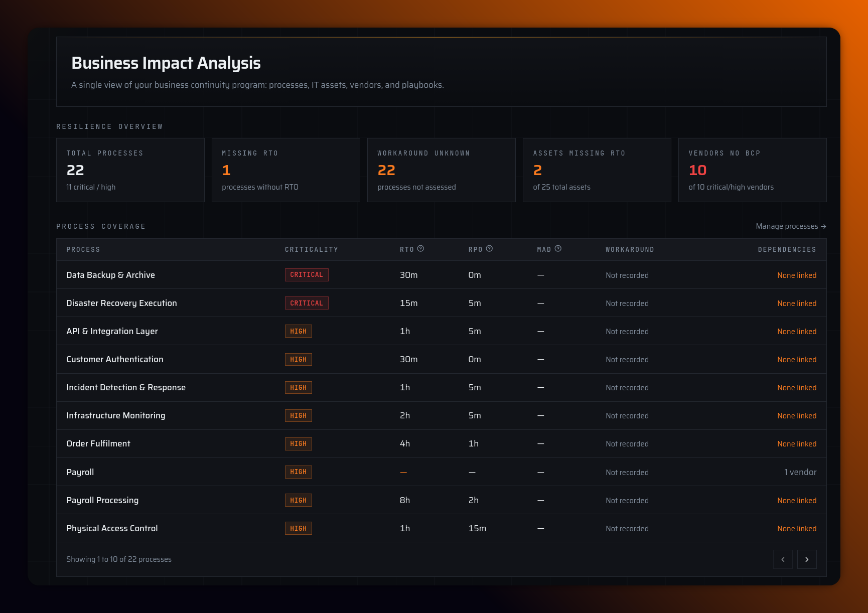Click the MAD help icon
The height and width of the screenshot is (613, 868).
(558, 249)
